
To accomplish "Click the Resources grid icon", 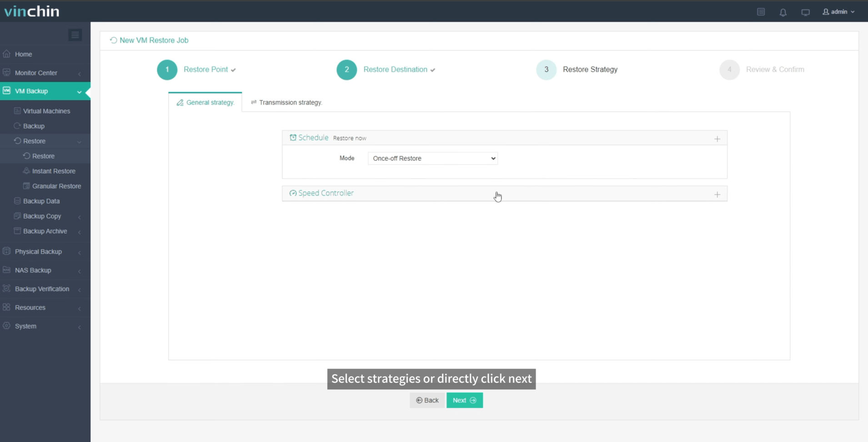I will pos(6,307).
